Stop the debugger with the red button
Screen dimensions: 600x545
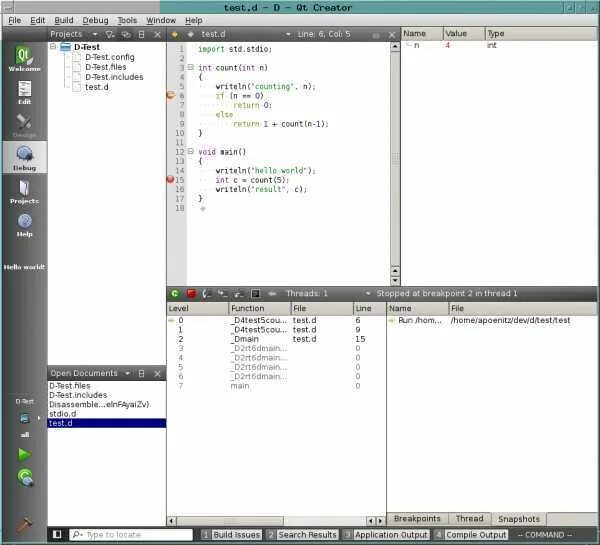[191, 294]
